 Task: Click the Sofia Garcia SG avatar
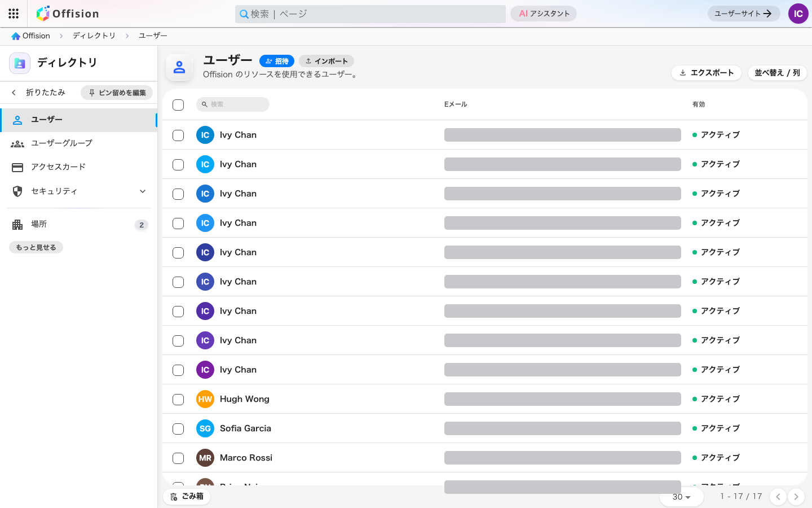(205, 428)
